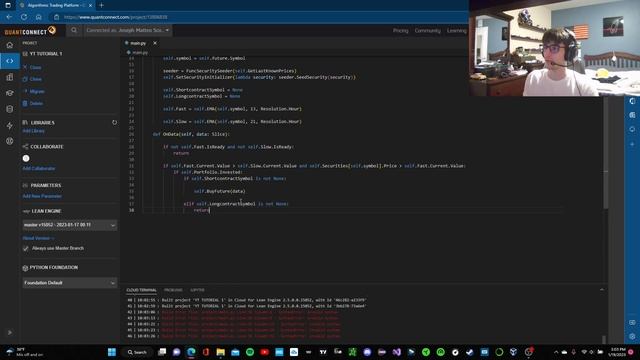
Task: Toggle Always use Master Branch checkbox
Action: tap(26, 248)
